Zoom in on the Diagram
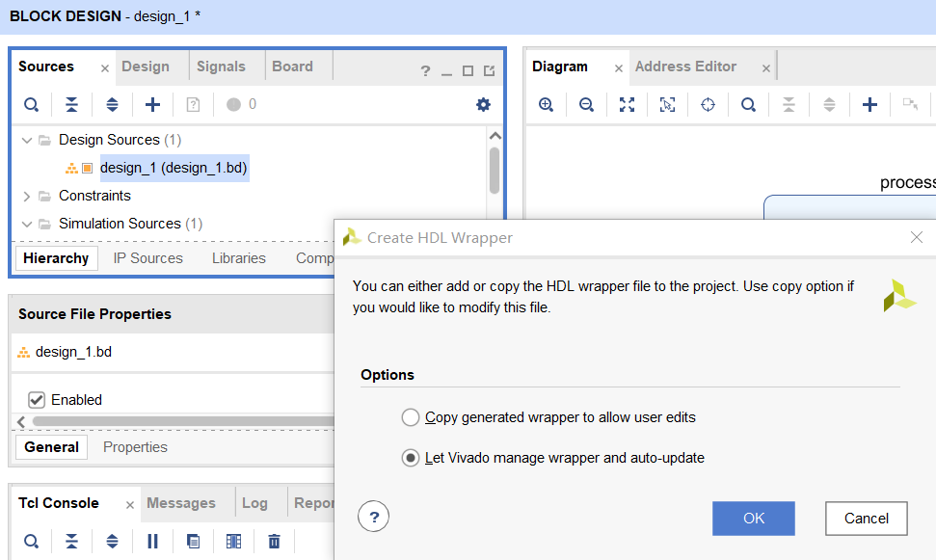The image size is (936, 560). coord(546,105)
